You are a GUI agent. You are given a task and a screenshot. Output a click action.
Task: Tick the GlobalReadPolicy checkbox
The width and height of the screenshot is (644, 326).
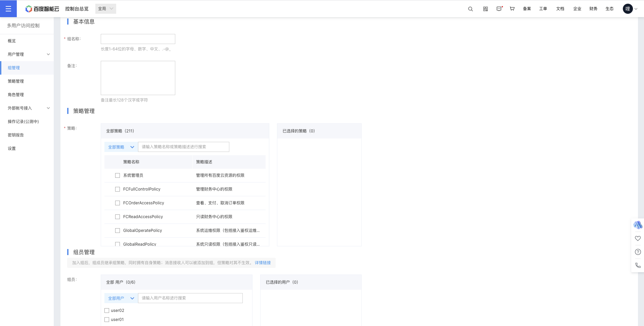tap(118, 244)
